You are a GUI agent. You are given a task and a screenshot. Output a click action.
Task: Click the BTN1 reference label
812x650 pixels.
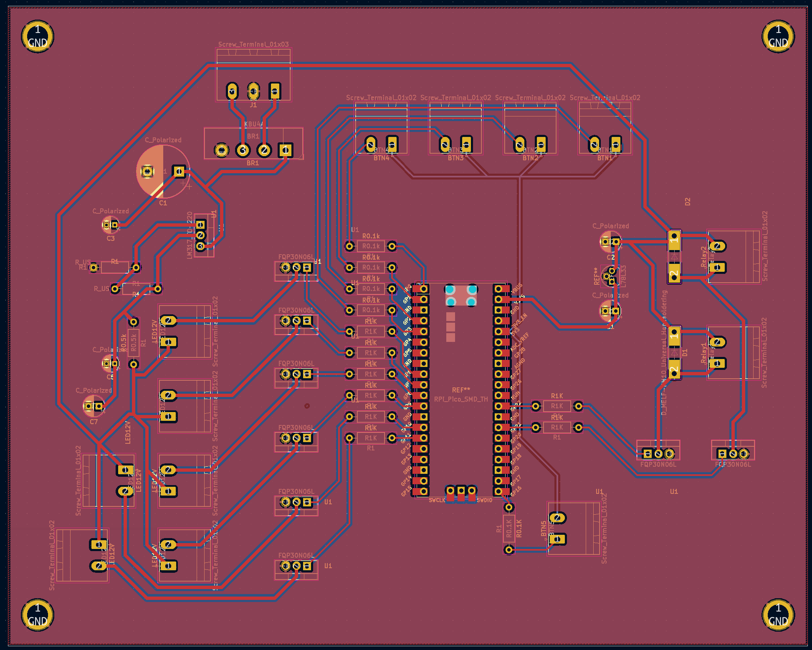click(x=605, y=158)
